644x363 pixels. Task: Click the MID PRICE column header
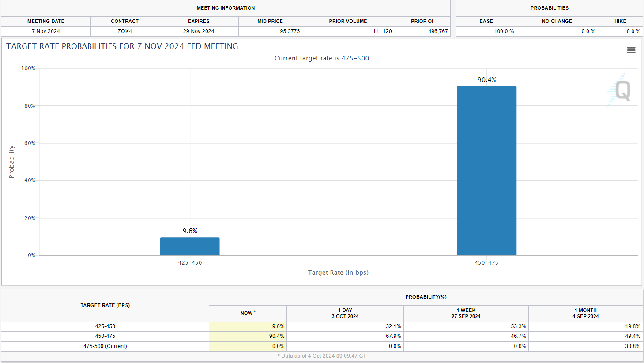pyautogui.click(x=270, y=21)
